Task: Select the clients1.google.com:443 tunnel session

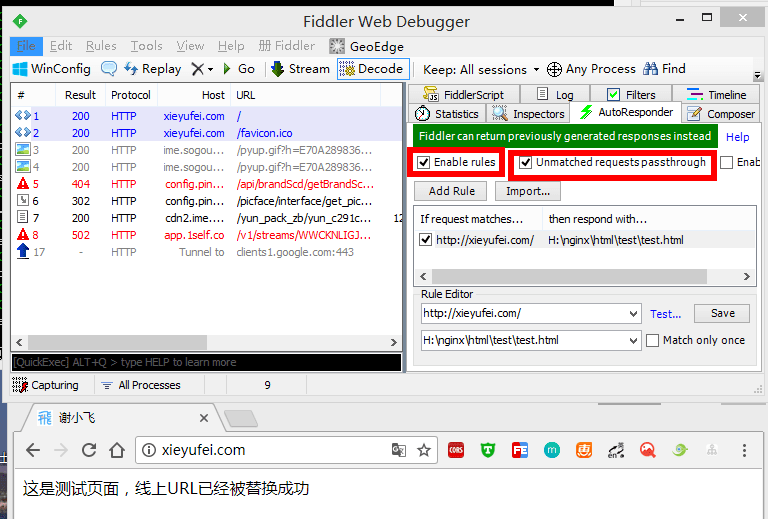Action: click(x=208, y=252)
